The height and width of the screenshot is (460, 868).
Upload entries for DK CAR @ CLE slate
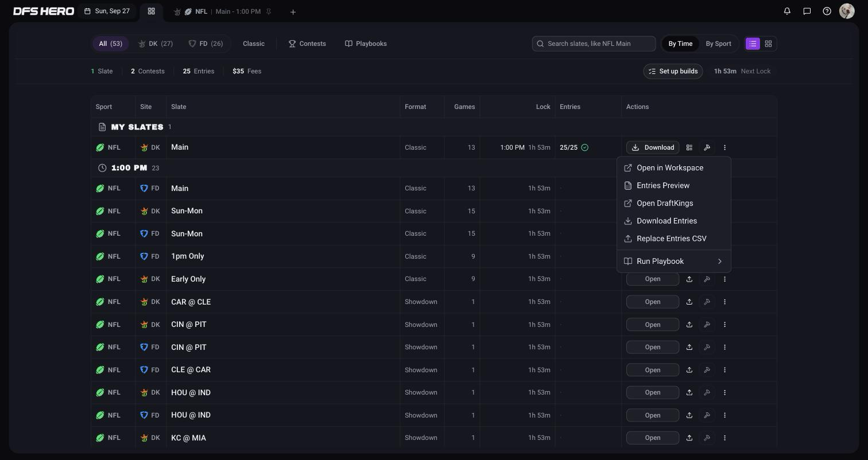click(689, 302)
